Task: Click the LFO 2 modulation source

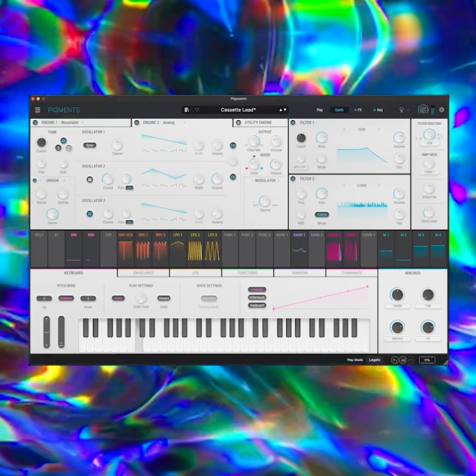Action: point(195,249)
